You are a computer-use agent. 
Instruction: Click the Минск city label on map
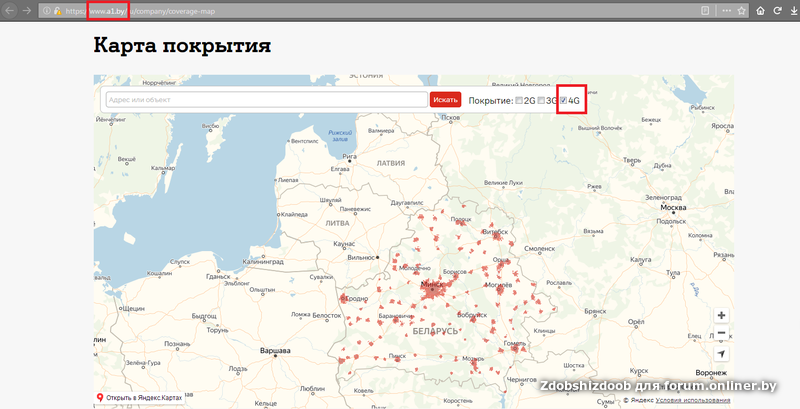pos(431,284)
